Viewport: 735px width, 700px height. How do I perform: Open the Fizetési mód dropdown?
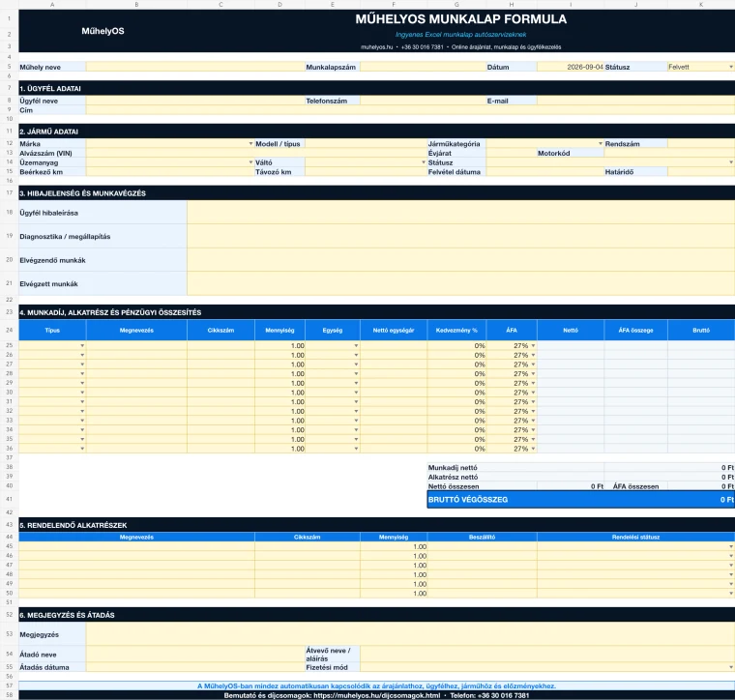pyautogui.click(x=731, y=667)
